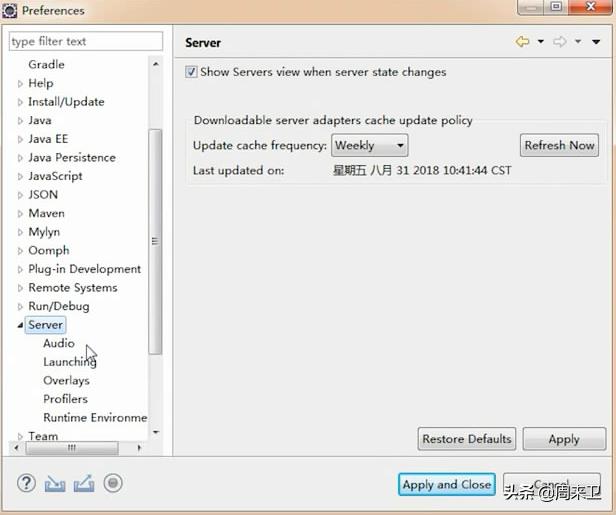This screenshot has height=515, width=616.
Task: Click Restore Defaults button
Action: (466, 439)
